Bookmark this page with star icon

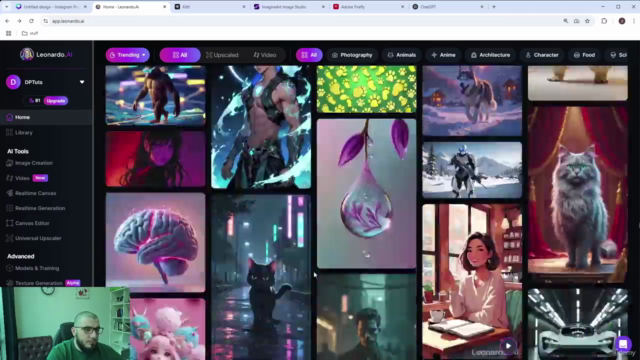click(587, 21)
